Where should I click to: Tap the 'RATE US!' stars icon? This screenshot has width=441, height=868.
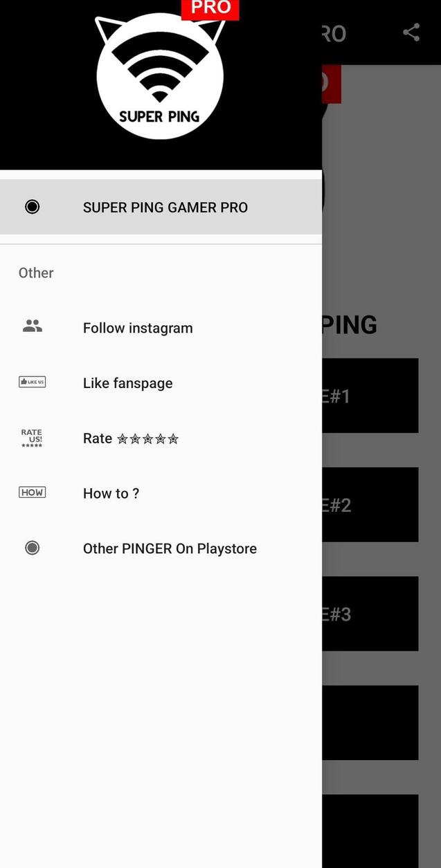[x=32, y=437]
